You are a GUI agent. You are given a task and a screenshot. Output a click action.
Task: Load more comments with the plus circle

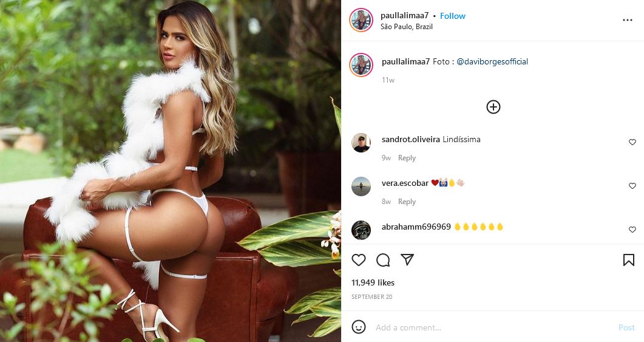493,107
